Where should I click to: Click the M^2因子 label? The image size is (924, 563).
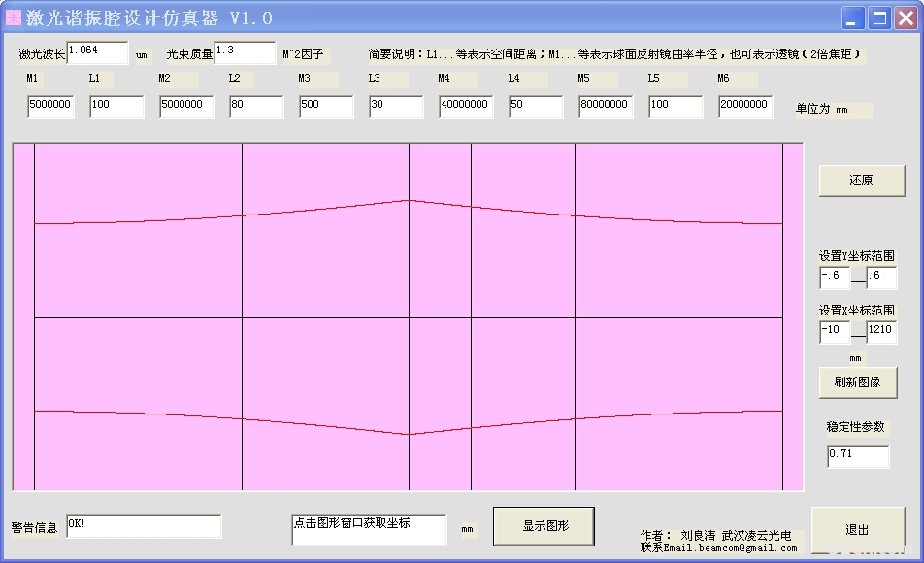coord(303,54)
